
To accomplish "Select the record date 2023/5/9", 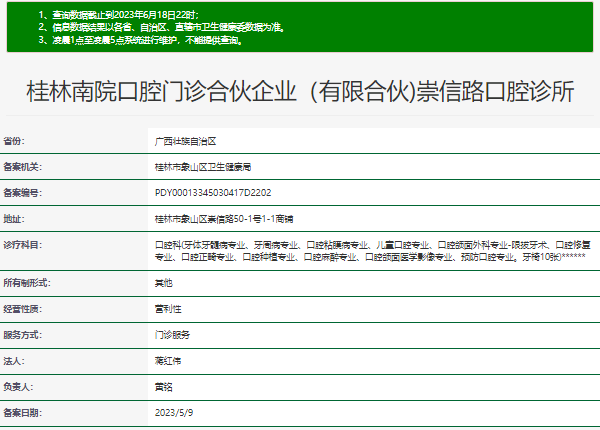I will (x=174, y=413).
